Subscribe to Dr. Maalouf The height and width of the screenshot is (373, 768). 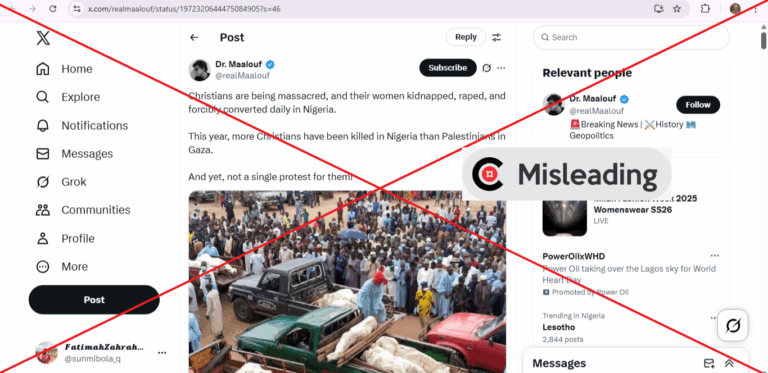pyautogui.click(x=448, y=68)
